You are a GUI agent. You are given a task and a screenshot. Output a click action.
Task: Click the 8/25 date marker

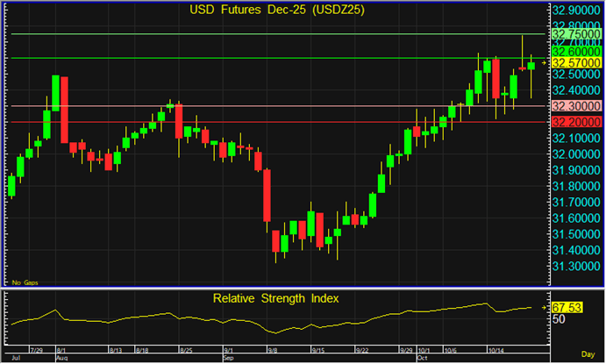coord(187,351)
